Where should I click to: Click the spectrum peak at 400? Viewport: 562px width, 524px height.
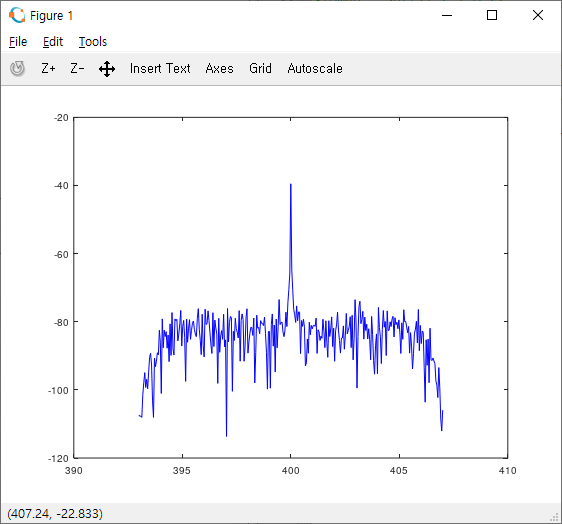[x=291, y=184]
